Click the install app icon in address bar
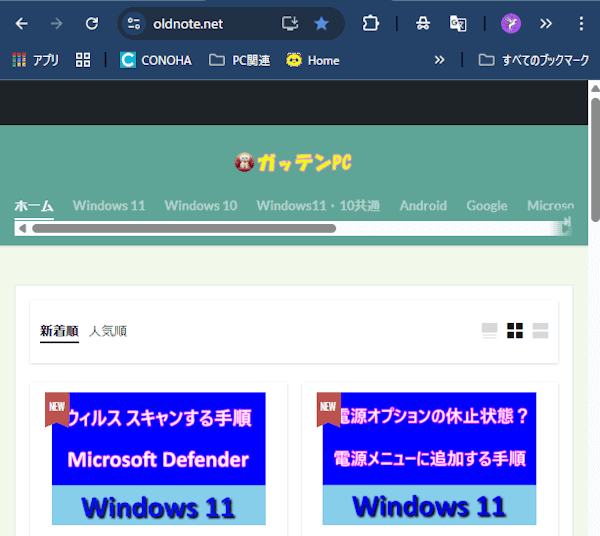The height and width of the screenshot is (536, 600). (290, 24)
